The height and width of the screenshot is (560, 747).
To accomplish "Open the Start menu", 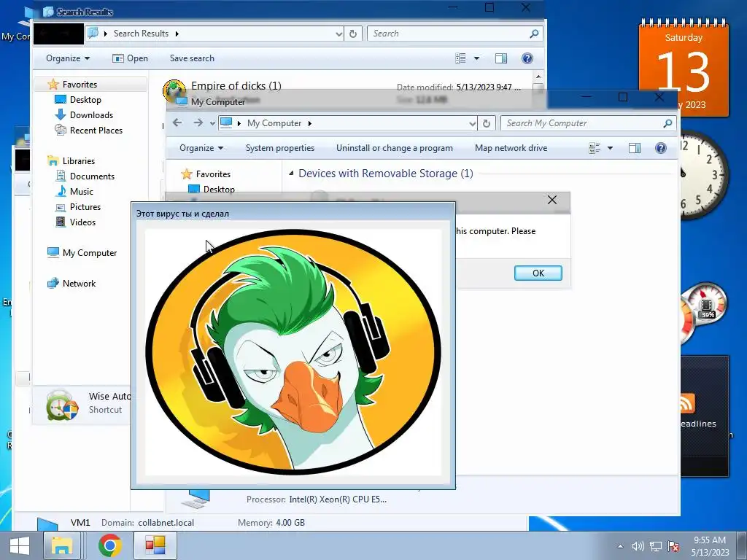I will tap(19, 545).
